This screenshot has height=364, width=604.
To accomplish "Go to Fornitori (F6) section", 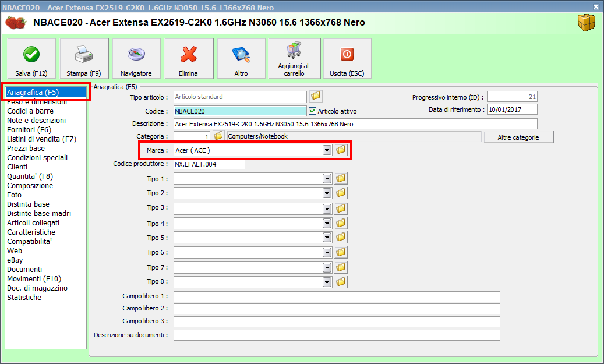I will point(29,129).
